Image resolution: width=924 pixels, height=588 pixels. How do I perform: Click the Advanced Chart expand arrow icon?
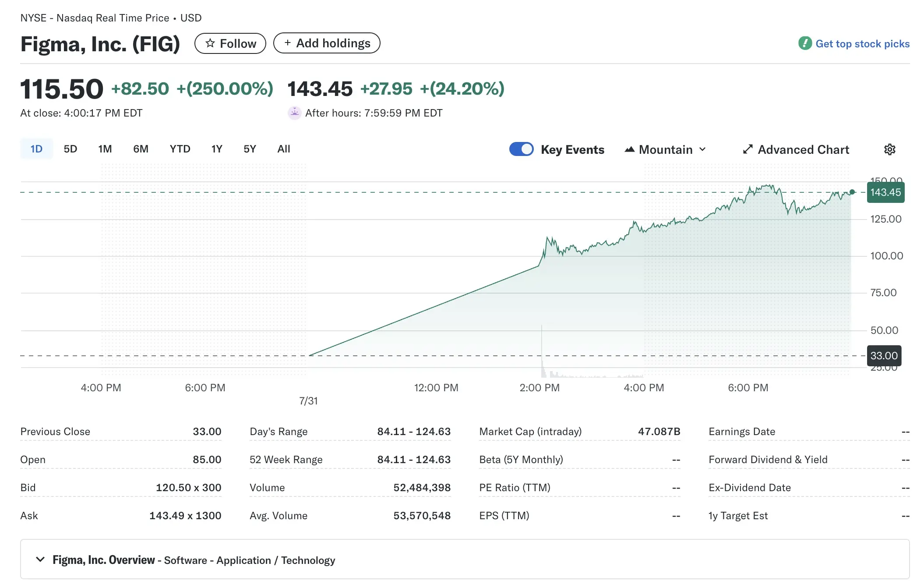pyautogui.click(x=748, y=149)
